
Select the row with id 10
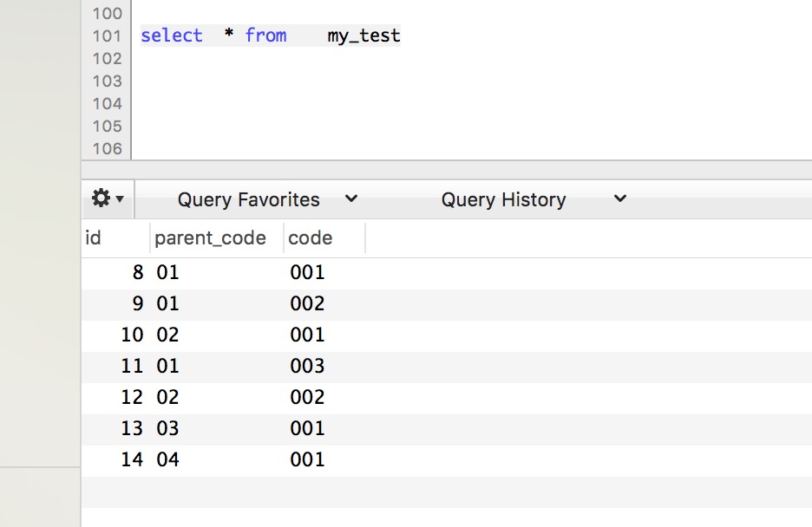(x=447, y=335)
